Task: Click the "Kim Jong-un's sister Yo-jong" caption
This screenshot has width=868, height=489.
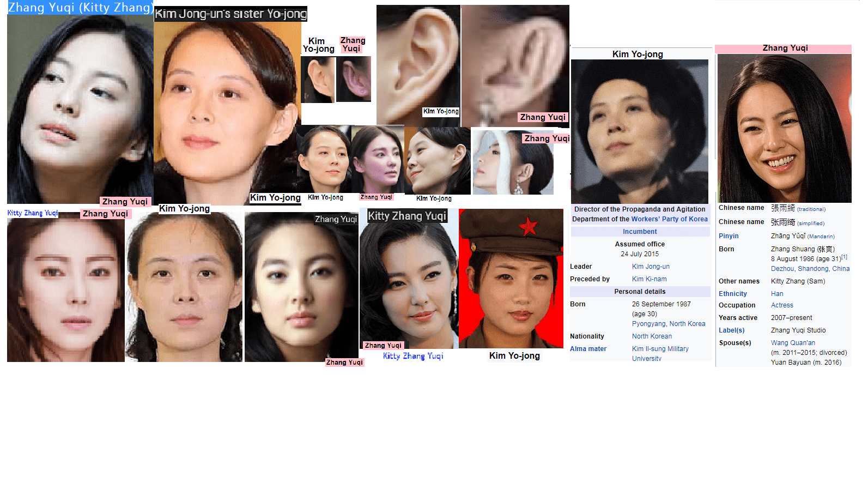Action: [230, 14]
